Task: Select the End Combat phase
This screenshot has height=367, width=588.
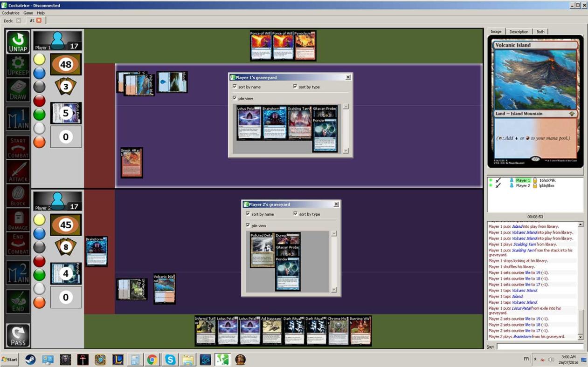Action: (18, 245)
